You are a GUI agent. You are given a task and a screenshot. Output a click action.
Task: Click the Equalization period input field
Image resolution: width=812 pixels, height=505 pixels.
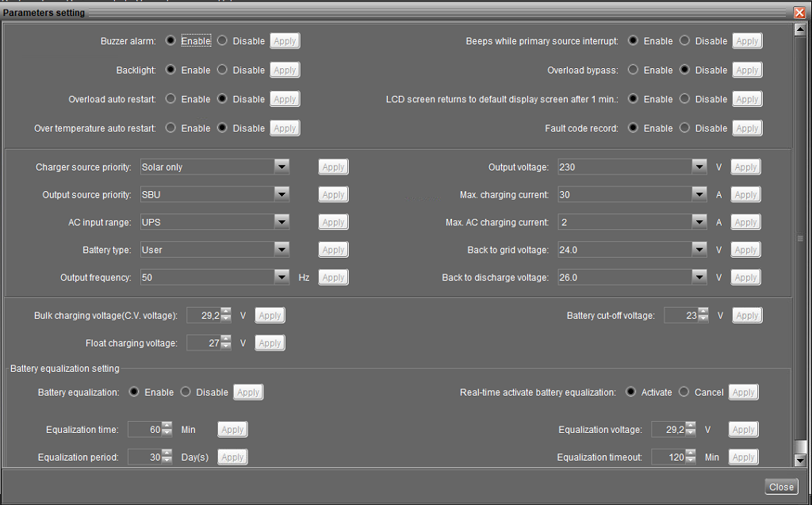[x=144, y=457]
